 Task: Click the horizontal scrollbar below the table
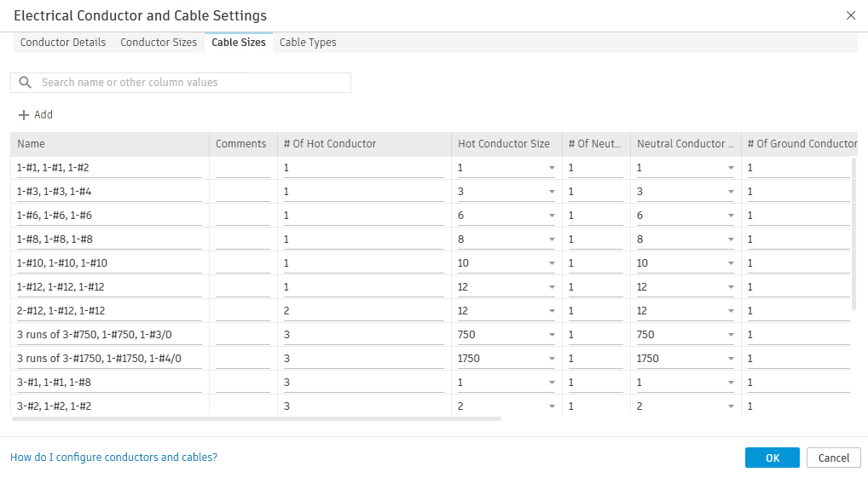256,418
